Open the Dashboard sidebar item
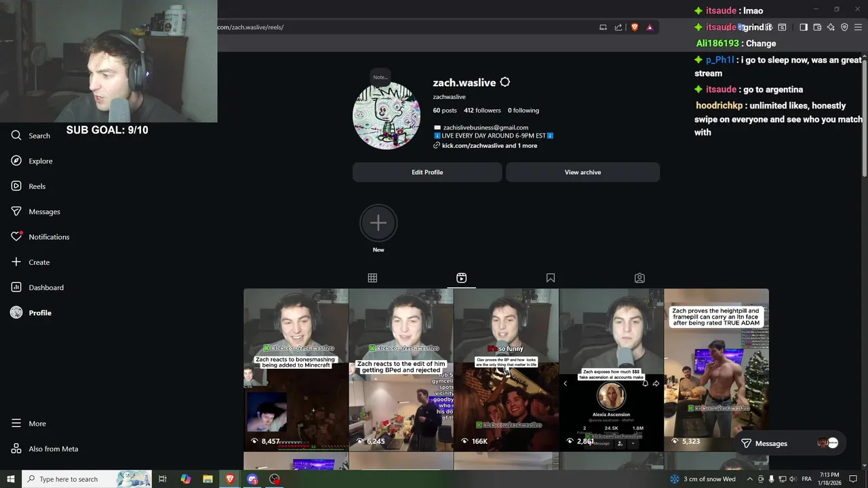 coord(37,287)
